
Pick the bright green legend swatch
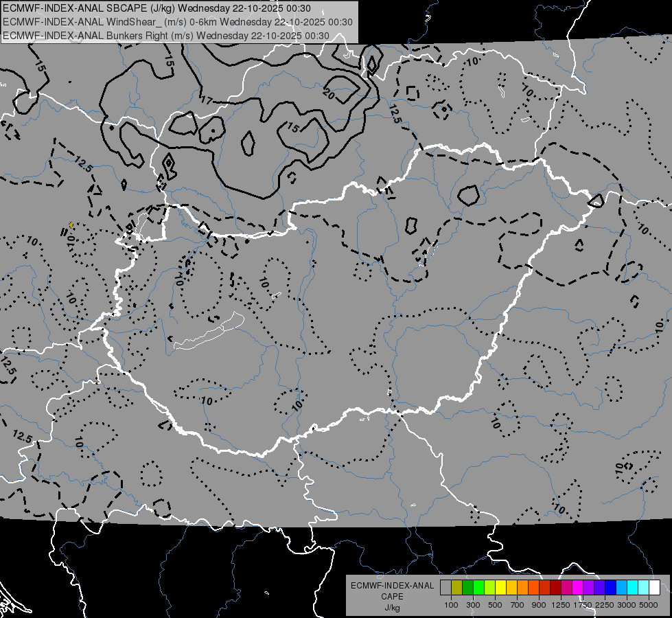[478, 588]
